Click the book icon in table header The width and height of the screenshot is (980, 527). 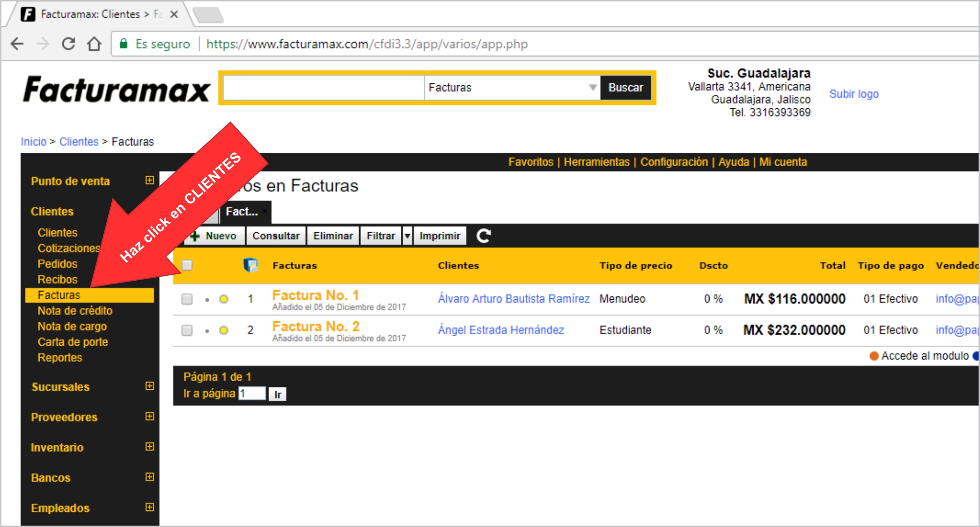click(x=250, y=265)
